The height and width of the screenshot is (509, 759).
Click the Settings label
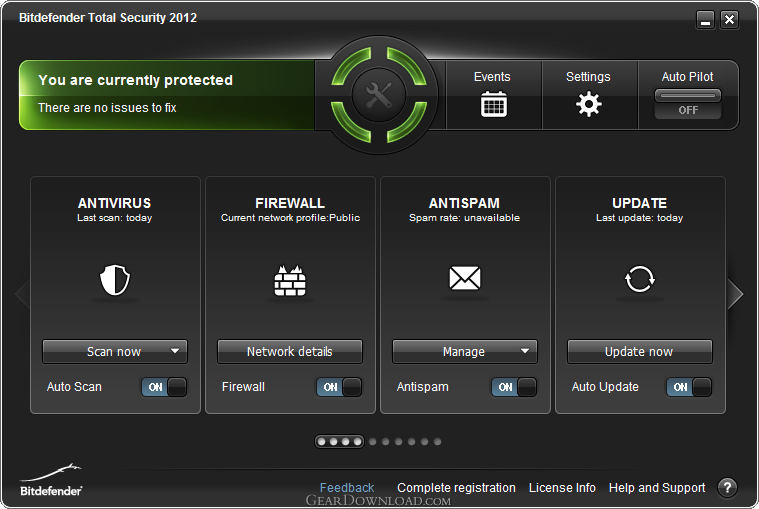(x=588, y=77)
